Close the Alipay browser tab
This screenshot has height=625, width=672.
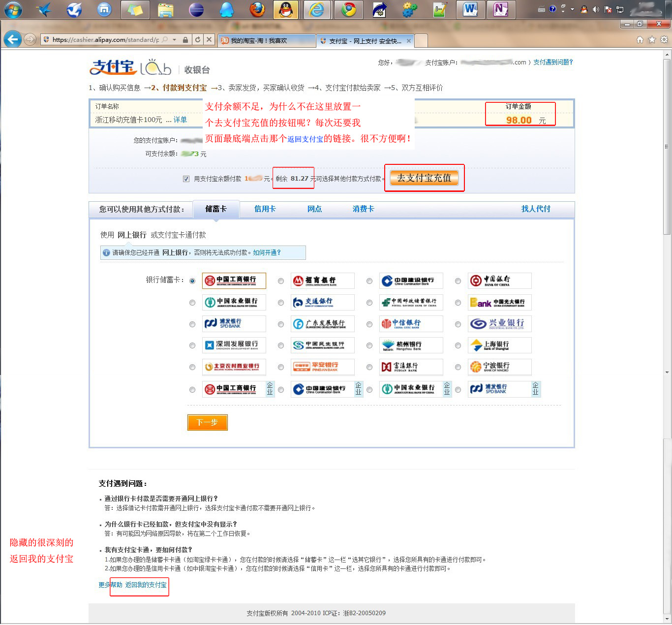coord(408,41)
